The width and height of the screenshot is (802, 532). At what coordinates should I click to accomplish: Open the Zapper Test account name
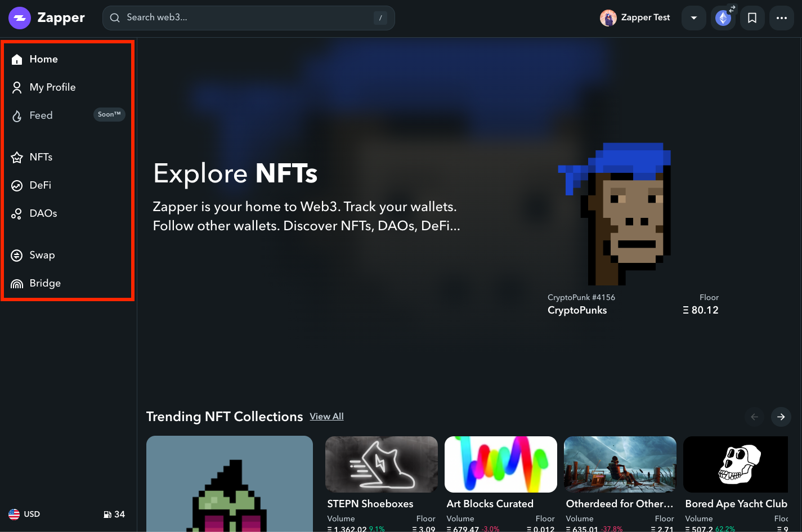click(646, 17)
